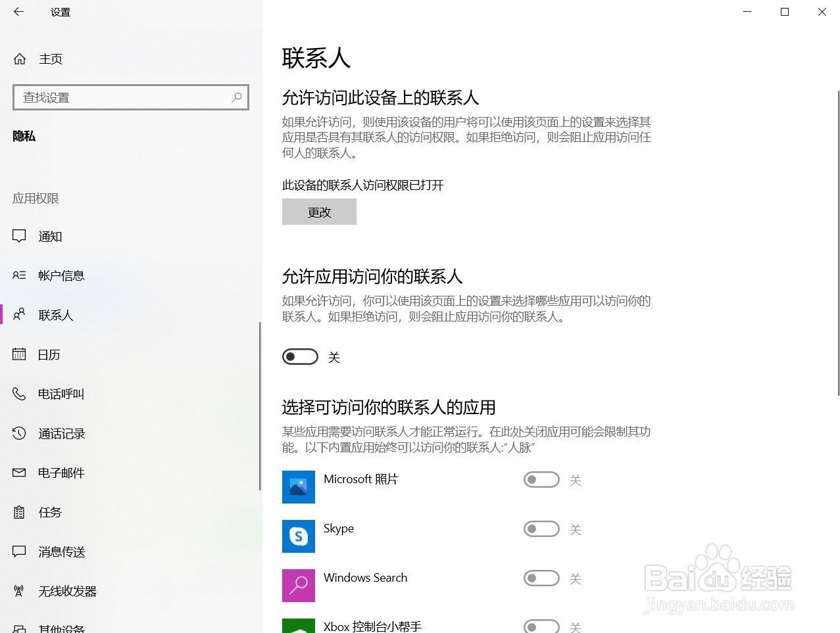840x633 pixels.
Task: Click the Windows Search app icon
Action: coord(299,586)
